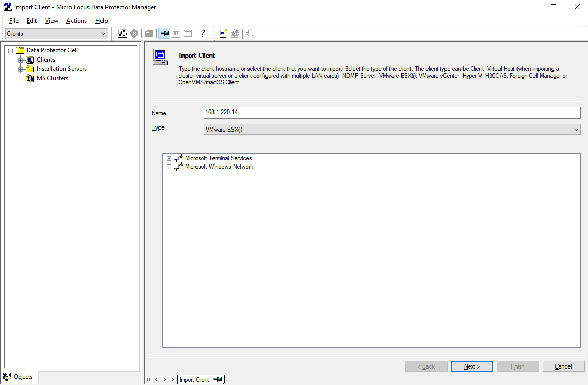Expand the Microsoft Terminal Services node
The width and height of the screenshot is (588, 385).
coord(169,158)
